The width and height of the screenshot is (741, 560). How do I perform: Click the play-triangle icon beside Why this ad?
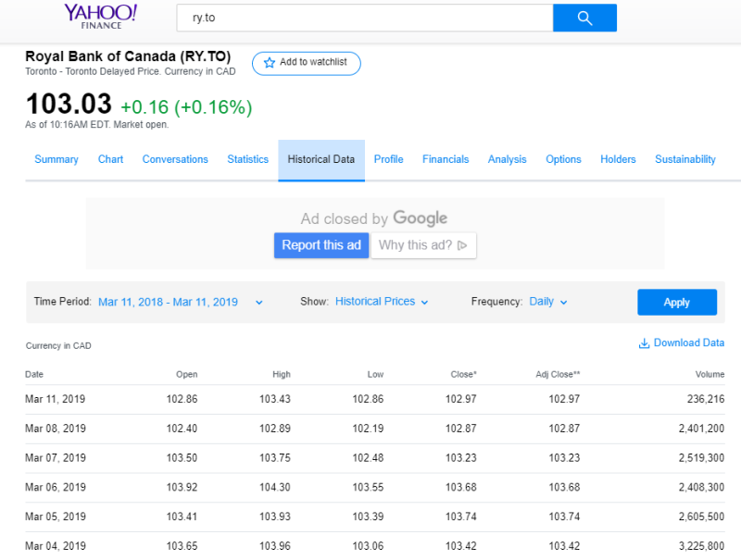pos(462,245)
